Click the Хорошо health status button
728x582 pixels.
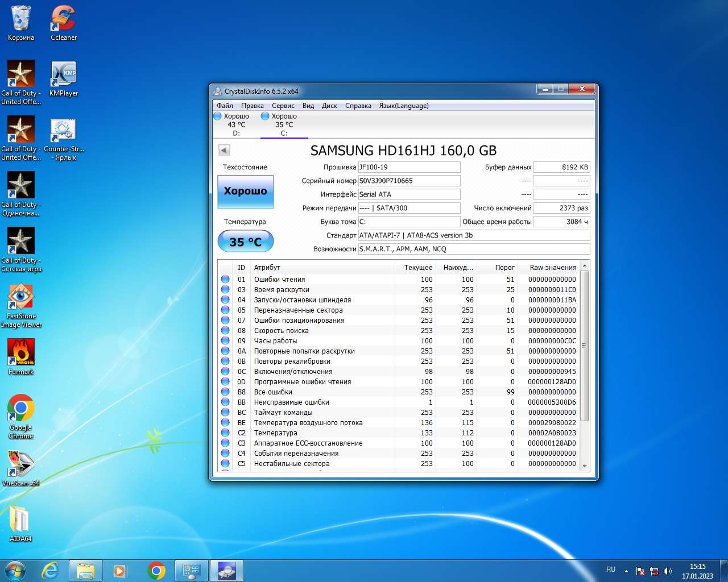pyautogui.click(x=246, y=192)
